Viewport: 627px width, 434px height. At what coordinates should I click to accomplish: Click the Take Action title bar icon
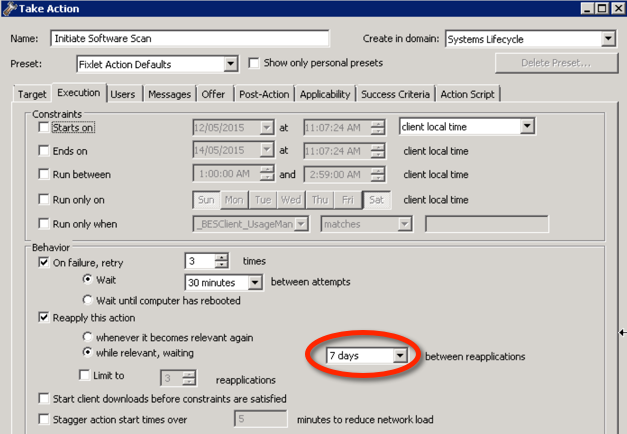[x=8, y=8]
